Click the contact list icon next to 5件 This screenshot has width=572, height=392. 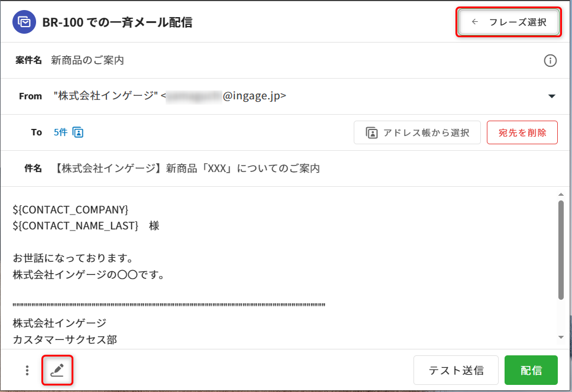click(78, 132)
